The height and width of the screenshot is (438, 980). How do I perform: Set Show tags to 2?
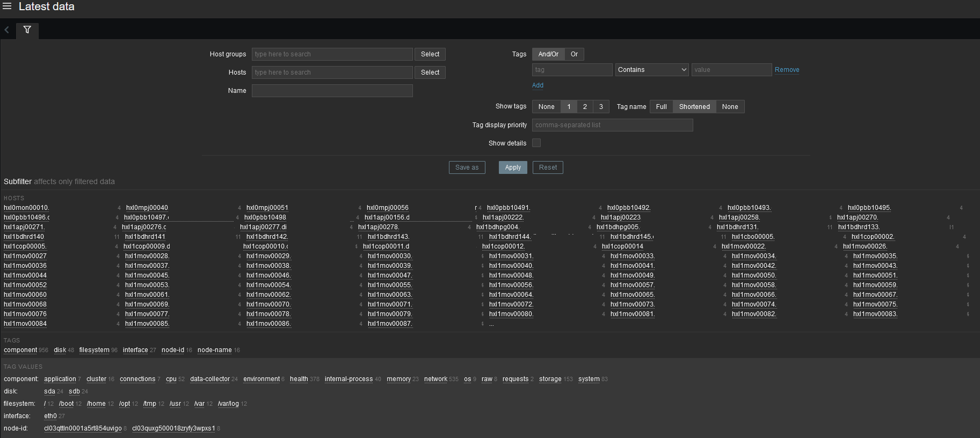click(585, 107)
